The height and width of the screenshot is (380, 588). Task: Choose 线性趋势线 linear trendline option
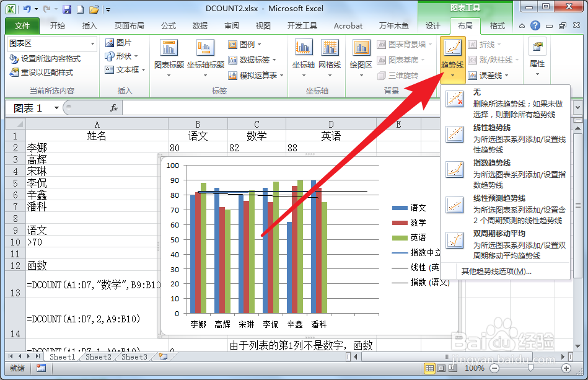coord(505,139)
